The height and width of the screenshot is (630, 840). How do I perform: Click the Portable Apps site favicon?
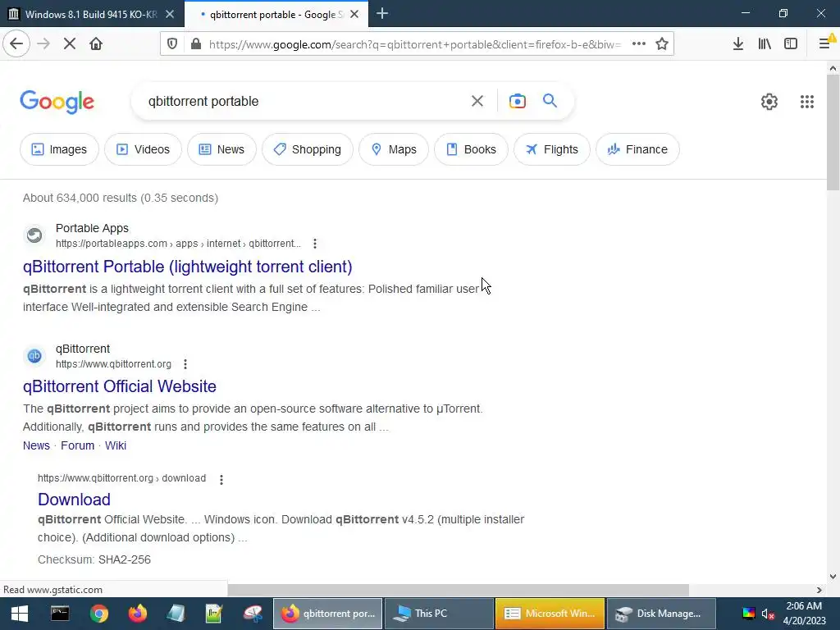pos(34,235)
